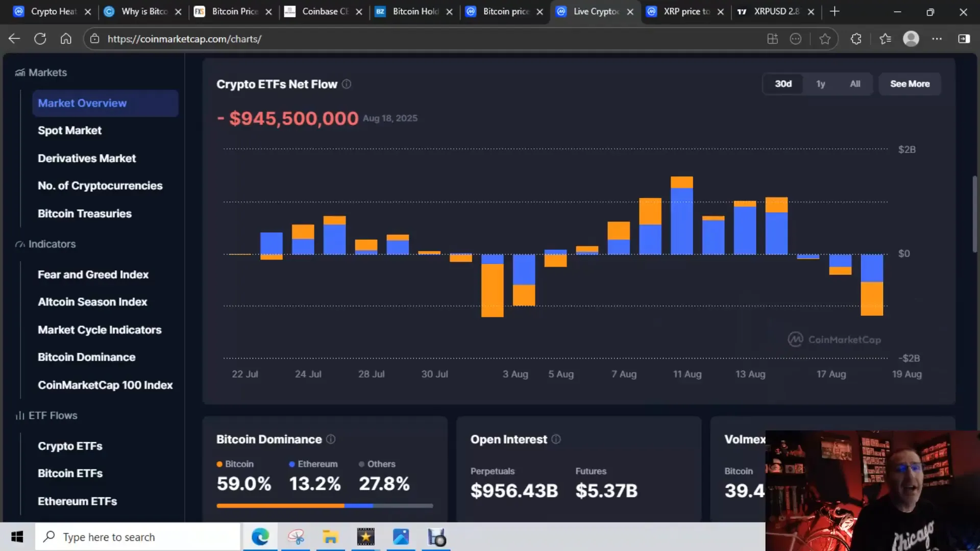Open Altcoin Season Index
Screen dimensions: 980x551
[92, 302]
